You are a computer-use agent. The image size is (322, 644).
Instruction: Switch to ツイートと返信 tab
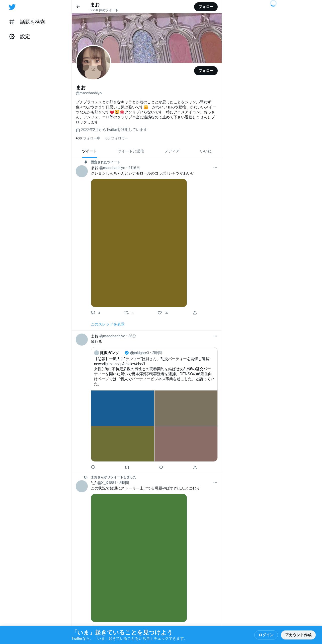[131, 151]
